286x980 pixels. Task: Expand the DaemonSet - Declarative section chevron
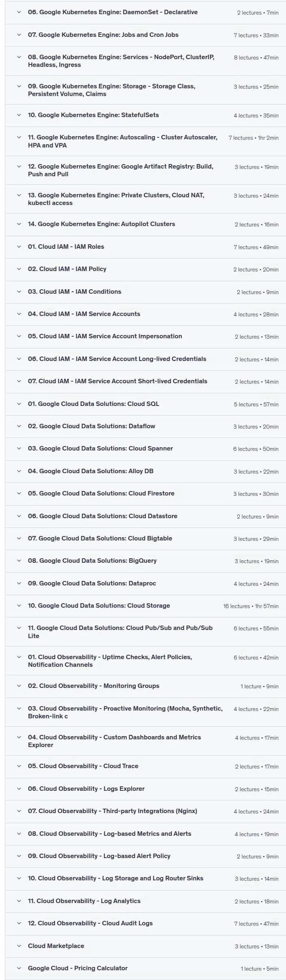click(x=19, y=12)
